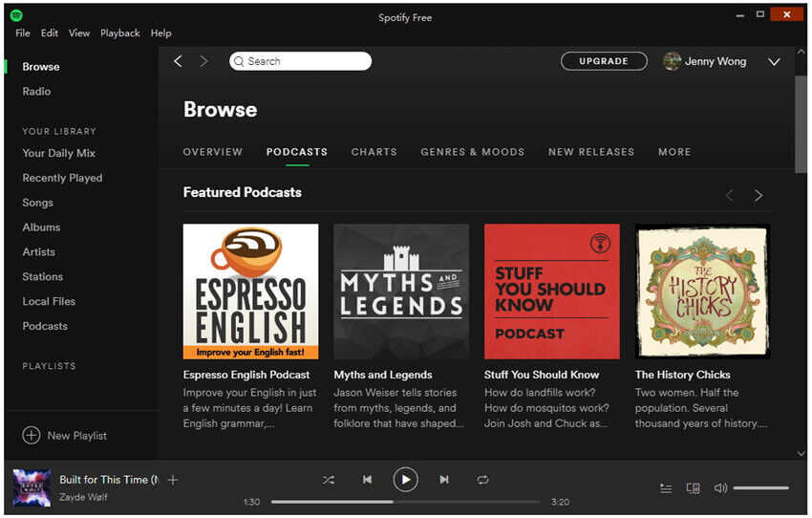Show next Featured Podcasts page arrow
This screenshot has height=518, width=812.
tap(759, 195)
